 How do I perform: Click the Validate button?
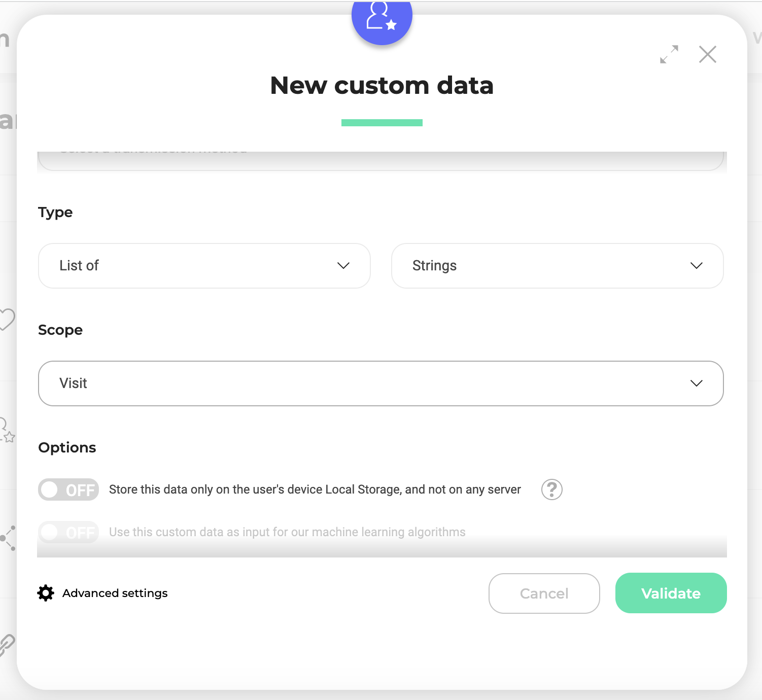coord(671,593)
